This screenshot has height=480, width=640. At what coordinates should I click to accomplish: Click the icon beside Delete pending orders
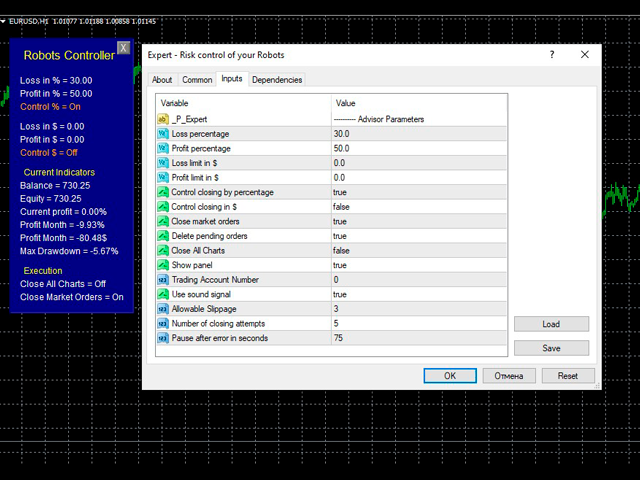(x=163, y=236)
